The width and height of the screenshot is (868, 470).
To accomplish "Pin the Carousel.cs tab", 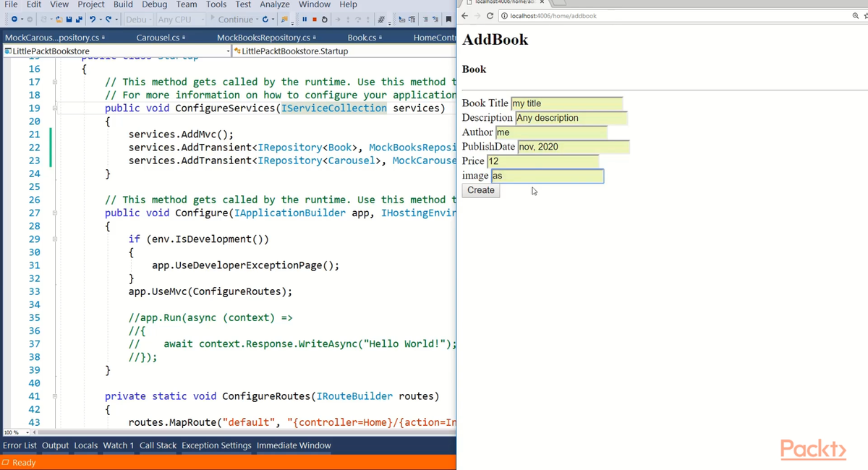I will click(x=184, y=38).
